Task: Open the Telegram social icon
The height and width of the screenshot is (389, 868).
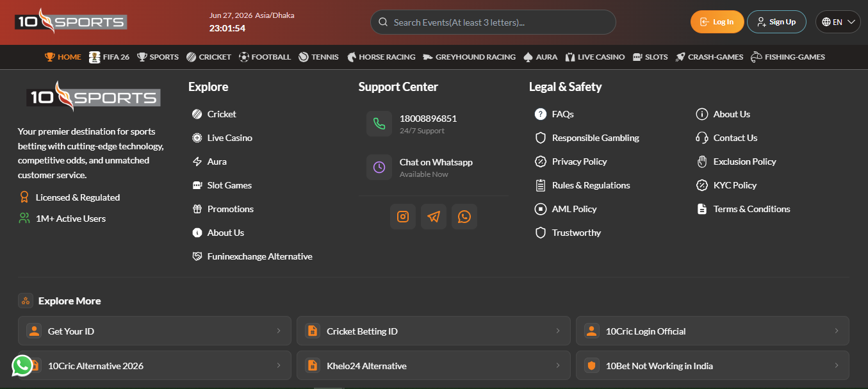Action: [x=434, y=217]
